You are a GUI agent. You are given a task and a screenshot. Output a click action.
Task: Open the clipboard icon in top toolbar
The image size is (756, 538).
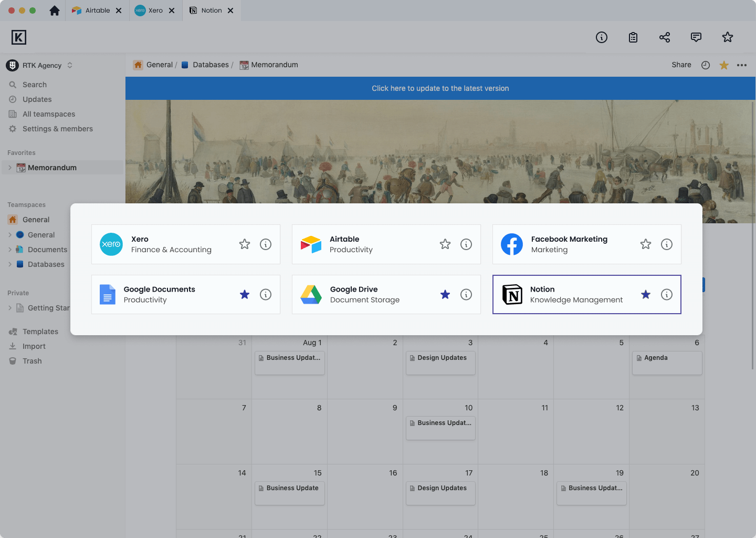click(633, 37)
